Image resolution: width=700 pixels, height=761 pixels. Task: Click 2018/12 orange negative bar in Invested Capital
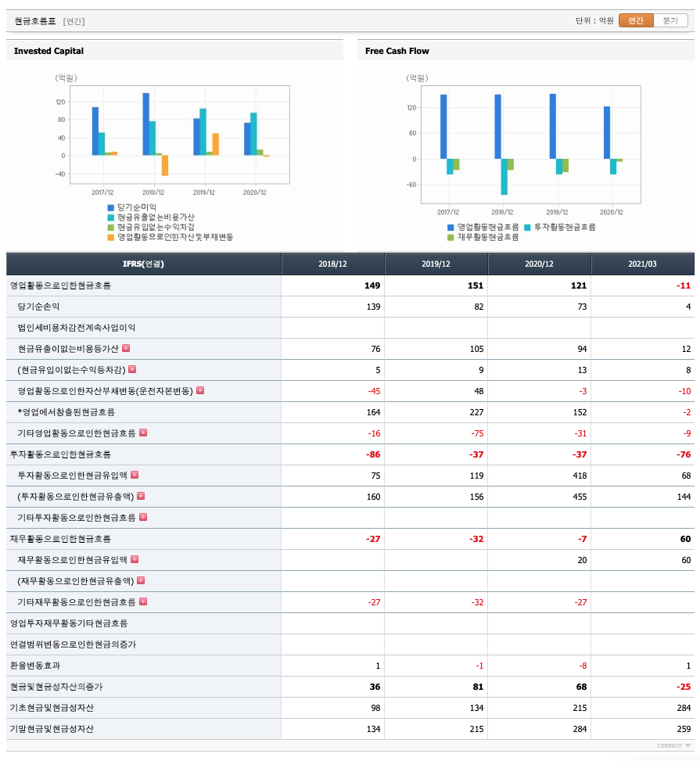point(165,166)
